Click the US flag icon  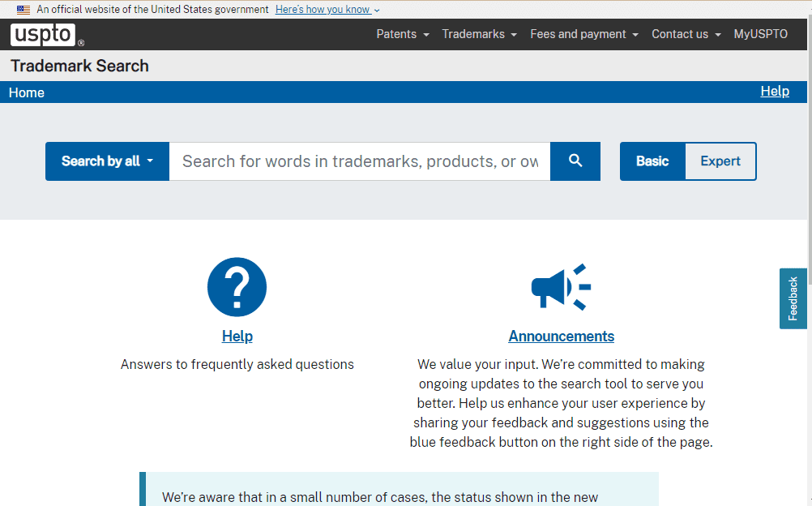pyautogui.click(x=24, y=10)
